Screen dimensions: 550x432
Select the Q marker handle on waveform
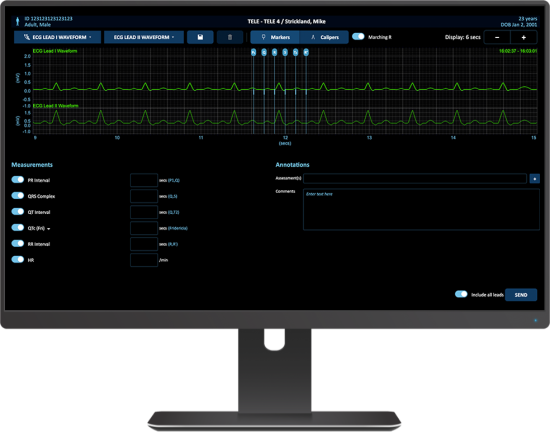click(x=264, y=53)
